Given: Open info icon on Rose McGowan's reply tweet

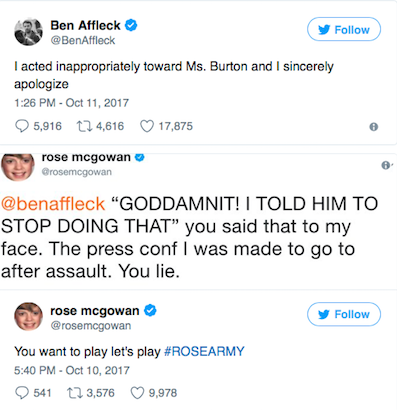Looking at the screenshot, I should [386, 165].
